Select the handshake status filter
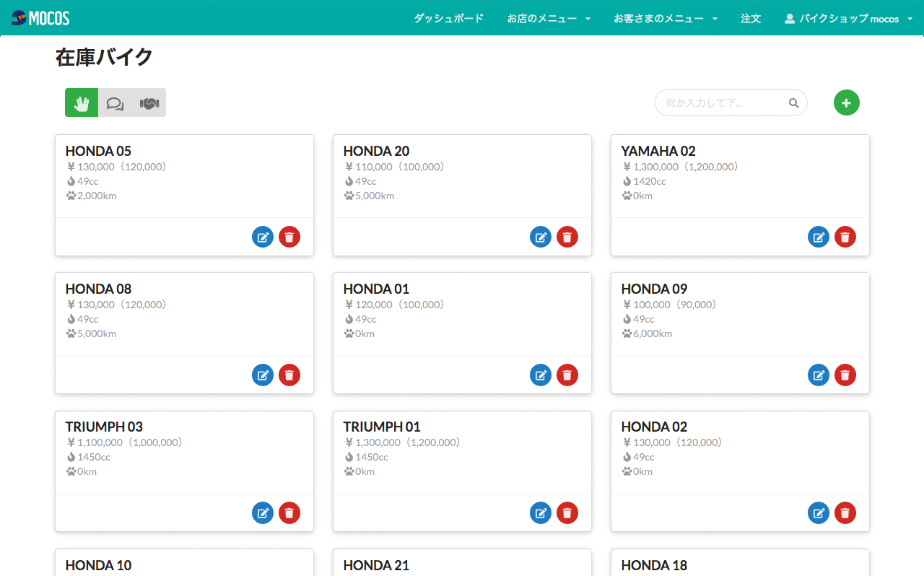This screenshot has width=924, height=576. coord(149,102)
